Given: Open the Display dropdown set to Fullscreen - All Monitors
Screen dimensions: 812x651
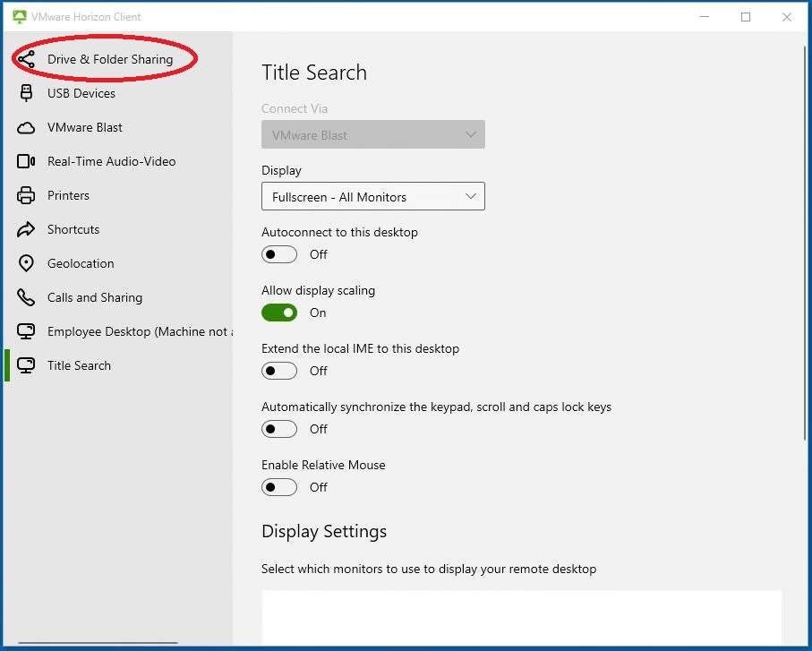Looking at the screenshot, I should pyautogui.click(x=372, y=196).
